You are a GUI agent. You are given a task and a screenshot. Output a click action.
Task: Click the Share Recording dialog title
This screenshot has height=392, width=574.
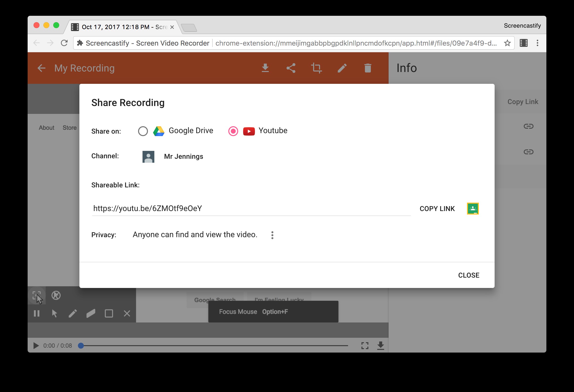[128, 103]
